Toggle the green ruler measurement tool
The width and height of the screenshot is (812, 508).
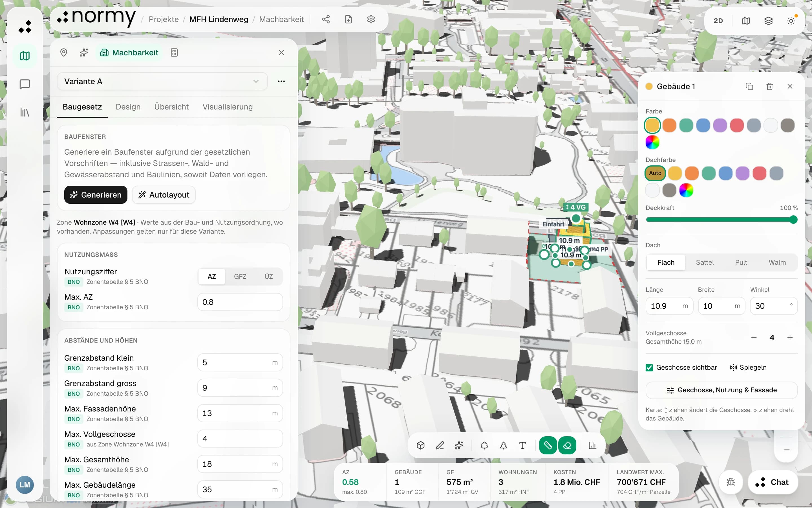(x=548, y=446)
